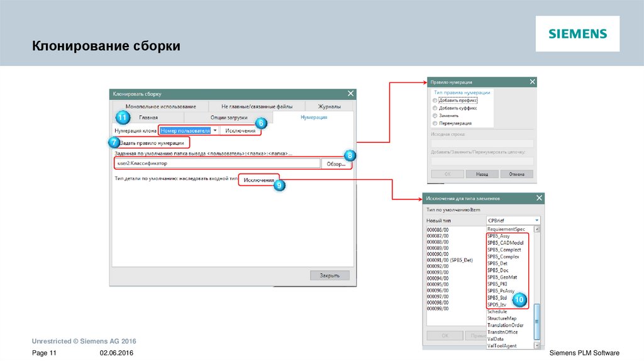Select item row 000089/00
The image size is (644, 361).
coord(438,248)
